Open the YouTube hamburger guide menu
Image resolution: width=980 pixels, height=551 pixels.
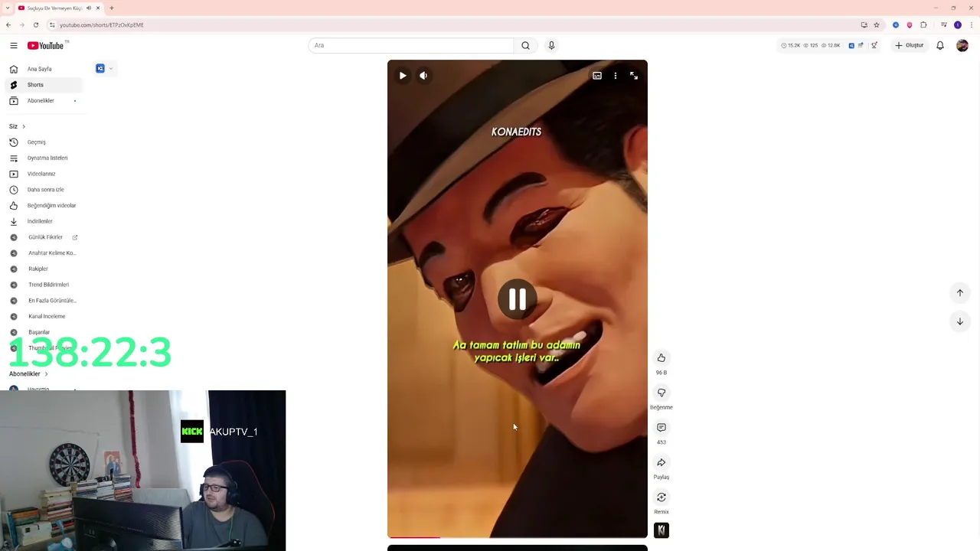pos(14,45)
